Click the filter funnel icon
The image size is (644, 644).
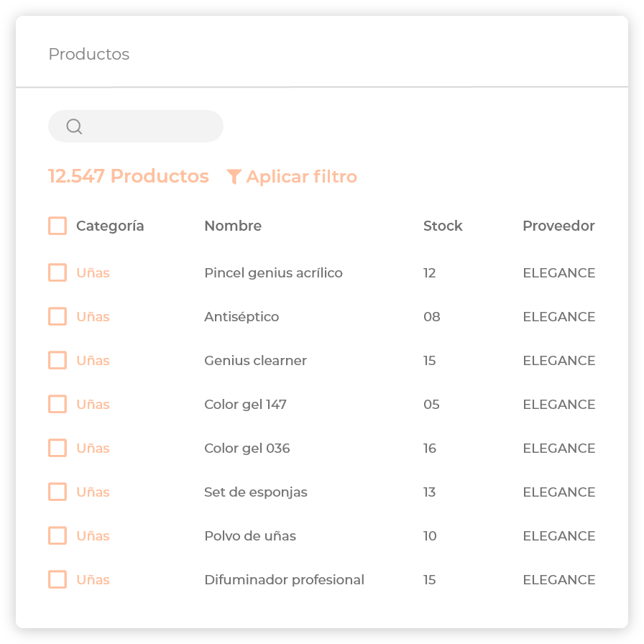coord(234,176)
